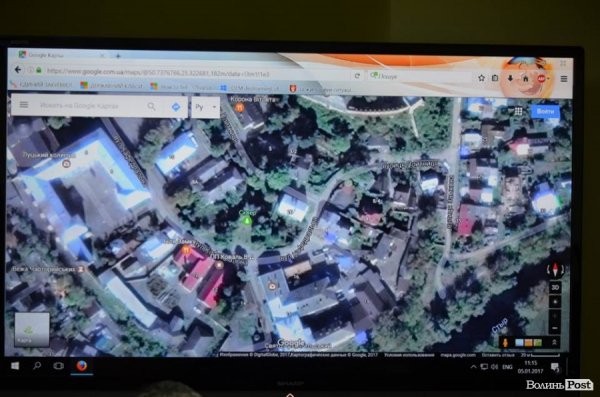The height and width of the screenshot is (397, 600).
Task: Click the green padlock security icon
Action: click(x=39, y=70)
